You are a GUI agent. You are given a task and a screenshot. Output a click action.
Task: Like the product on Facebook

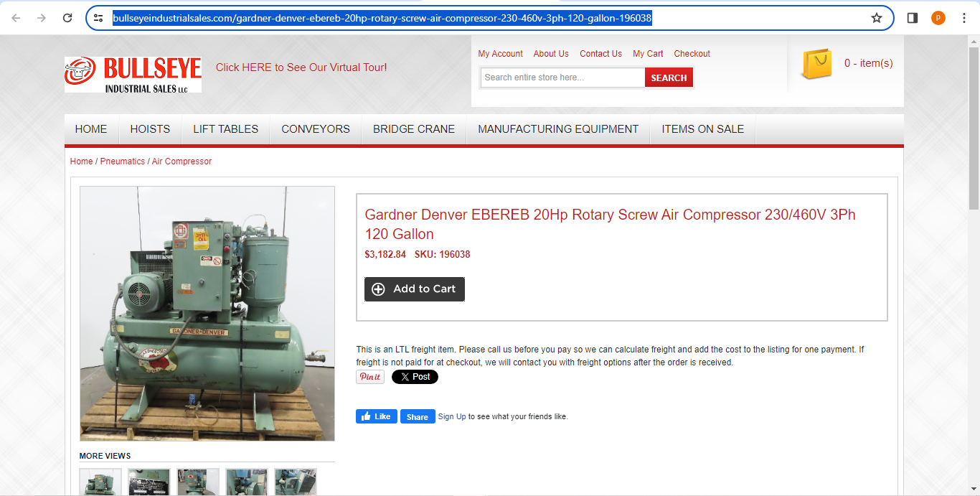point(377,416)
